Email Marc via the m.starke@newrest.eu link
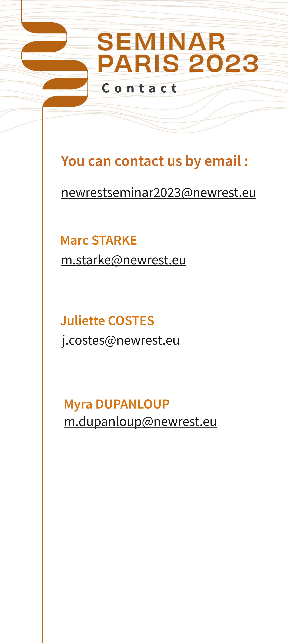The height and width of the screenshot is (644, 288). coord(123,260)
